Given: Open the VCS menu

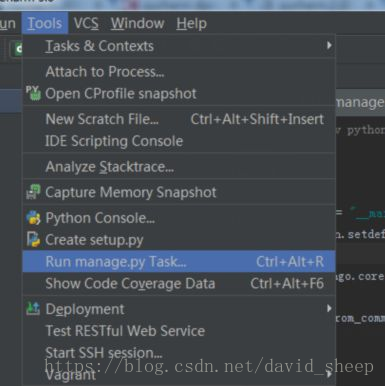Looking at the screenshot, I should (86, 23).
